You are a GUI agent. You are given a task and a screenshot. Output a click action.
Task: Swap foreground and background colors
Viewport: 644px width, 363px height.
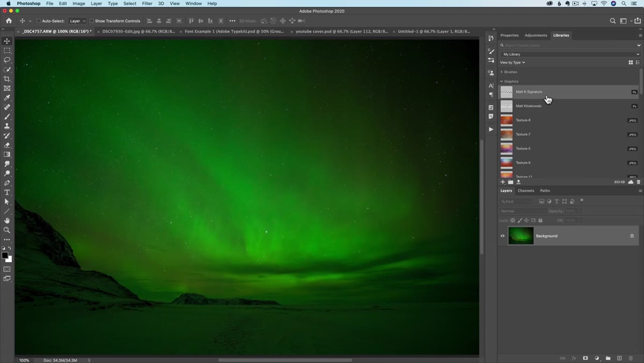(10, 249)
